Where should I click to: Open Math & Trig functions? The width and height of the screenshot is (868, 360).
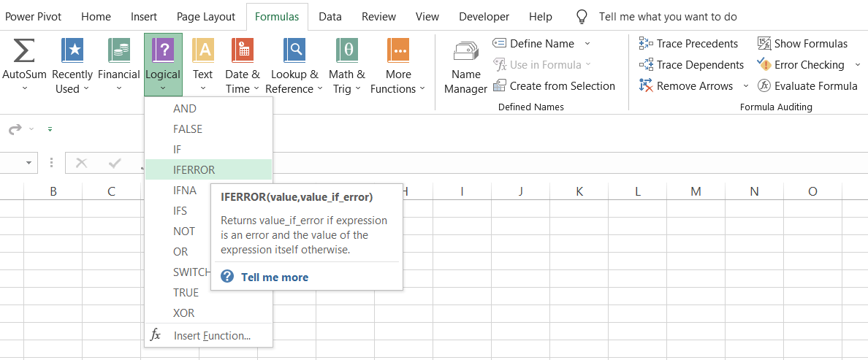346,51
